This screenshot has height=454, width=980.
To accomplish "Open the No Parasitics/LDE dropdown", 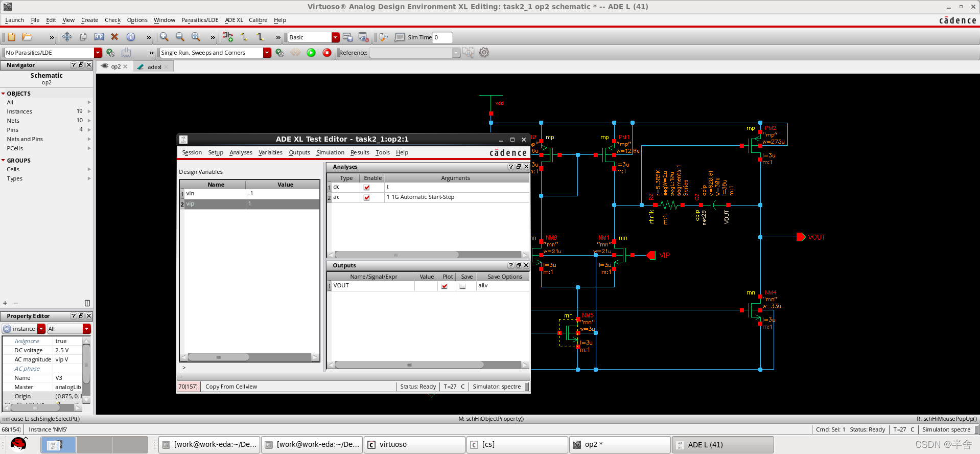I will 98,53.
